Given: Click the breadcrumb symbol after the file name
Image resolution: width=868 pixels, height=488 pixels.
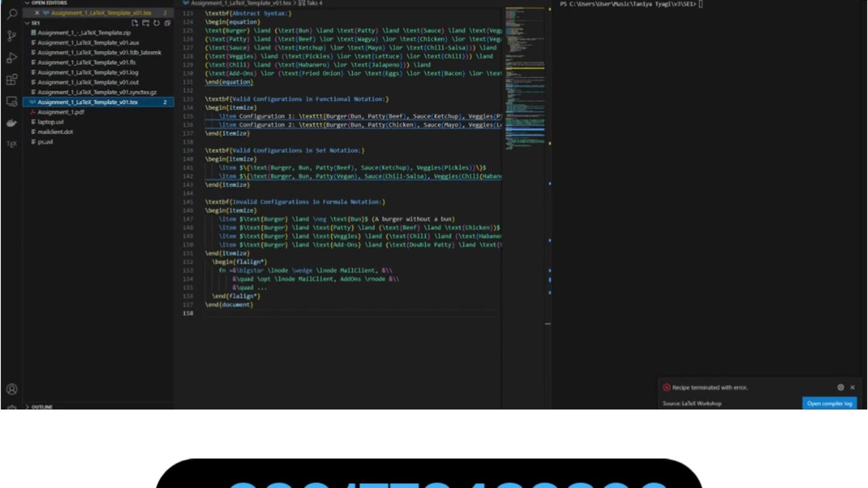Looking at the screenshot, I should click(x=311, y=3).
